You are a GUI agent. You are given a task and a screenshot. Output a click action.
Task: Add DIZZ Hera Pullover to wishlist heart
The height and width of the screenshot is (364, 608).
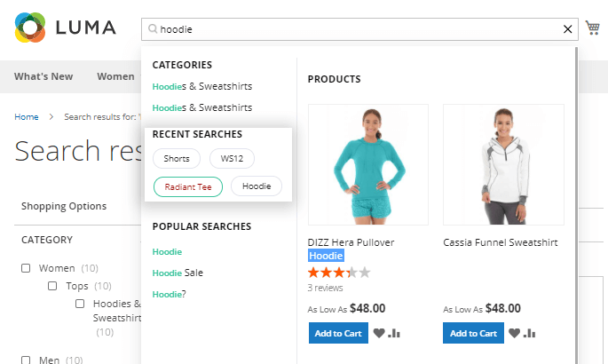[379, 333]
